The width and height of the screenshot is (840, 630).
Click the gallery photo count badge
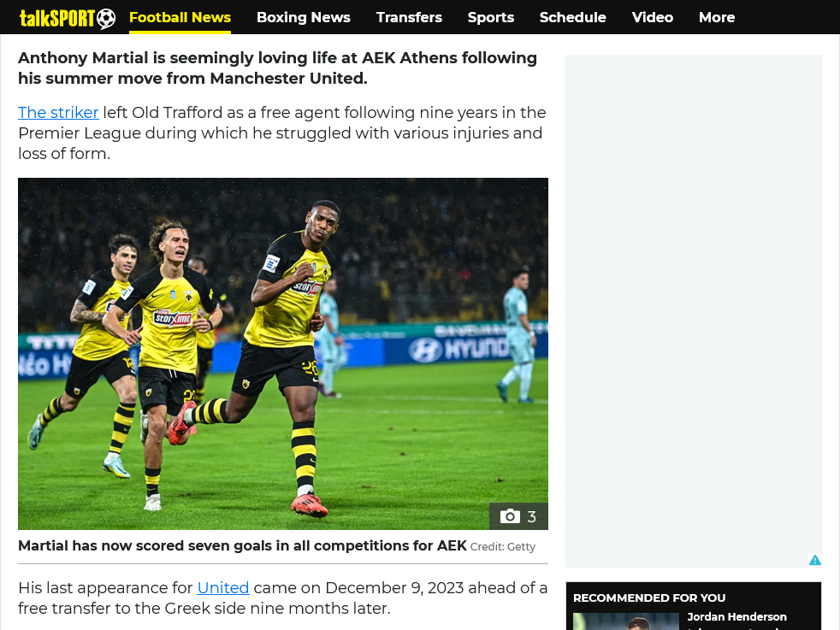click(x=518, y=516)
